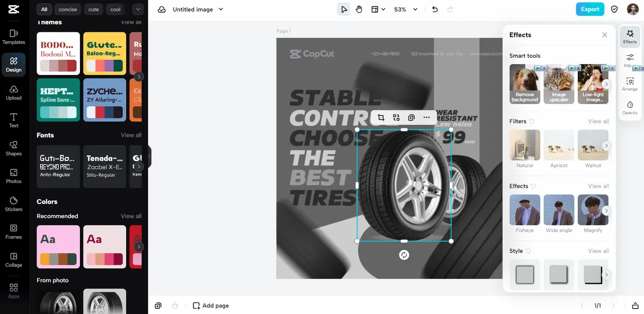Choose the Remove background smart tool
The image size is (644, 314).
(525, 84)
